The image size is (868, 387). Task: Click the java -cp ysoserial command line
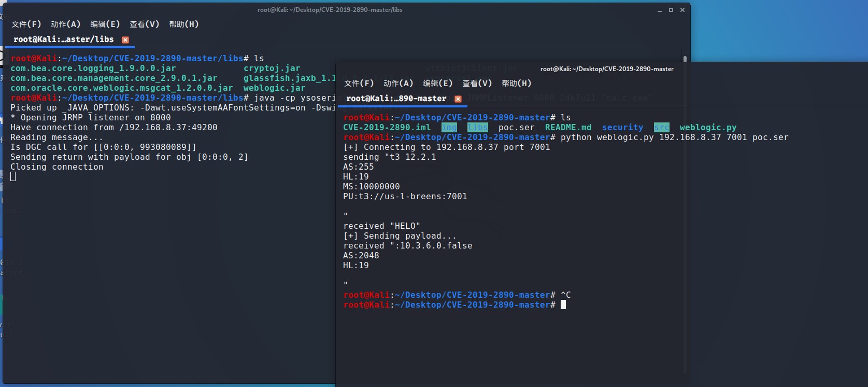(x=173, y=98)
